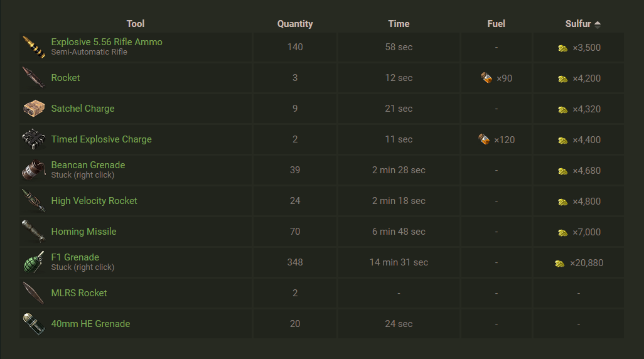The width and height of the screenshot is (644, 359).
Task: Open the Satchel Charge link
Action: [83, 109]
